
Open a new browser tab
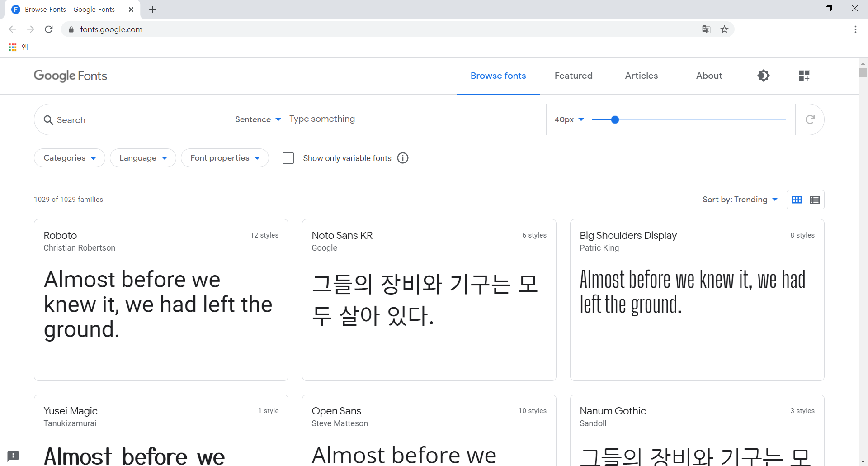coord(153,10)
